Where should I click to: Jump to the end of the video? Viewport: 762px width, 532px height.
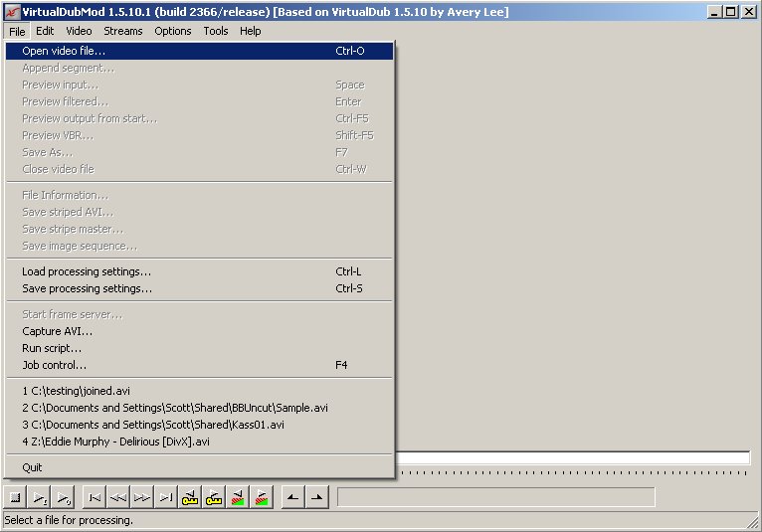pos(166,497)
